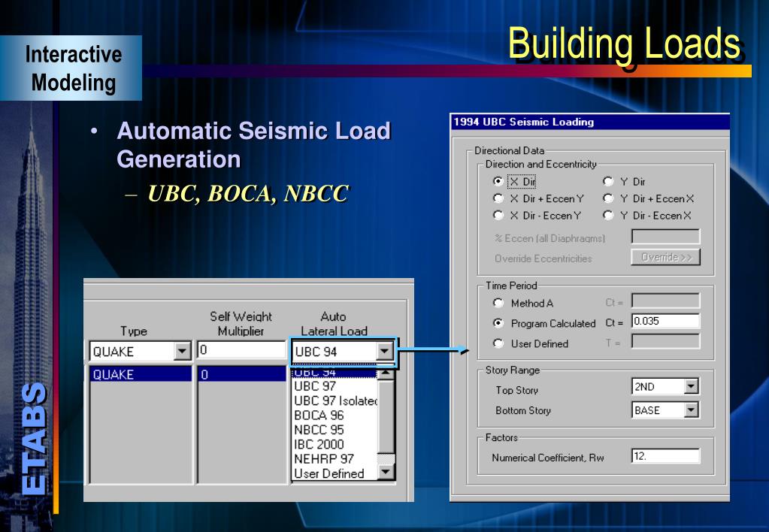Select NBCC 95 from the lateral load list
The width and height of the screenshot is (769, 532).
[319, 430]
